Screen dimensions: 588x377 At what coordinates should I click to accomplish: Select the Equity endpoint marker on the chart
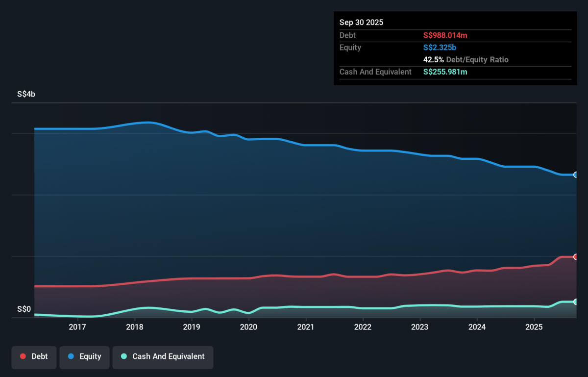click(x=576, y=175)
